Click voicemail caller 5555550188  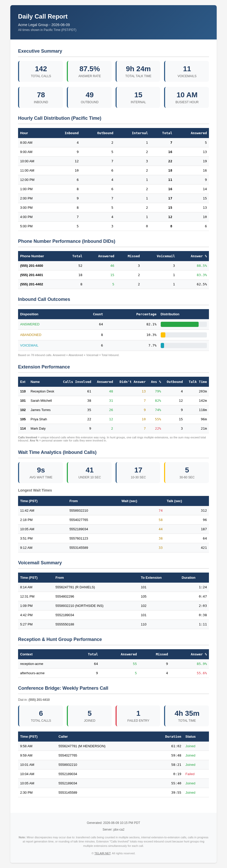click(65, 624)
